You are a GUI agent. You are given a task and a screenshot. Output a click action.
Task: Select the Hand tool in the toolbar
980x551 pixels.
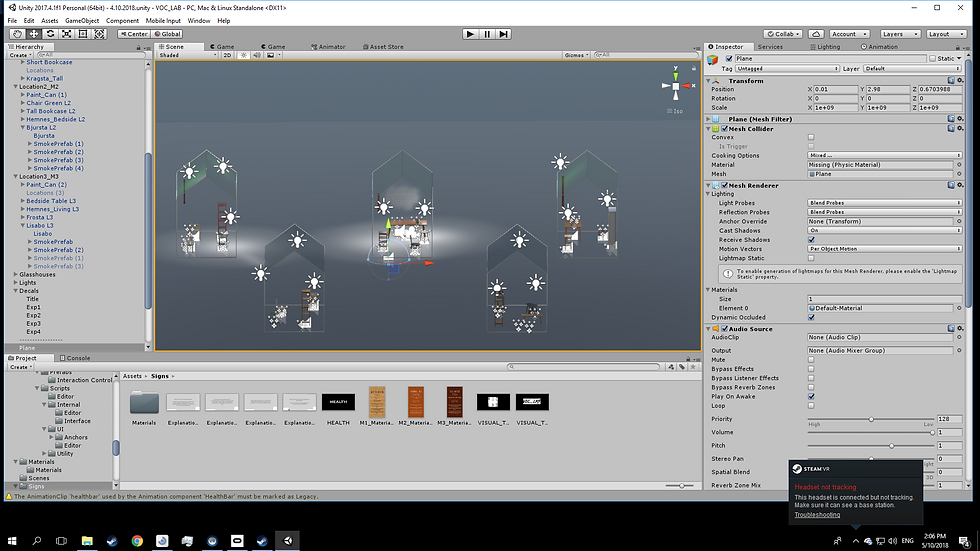coord(17,34)
